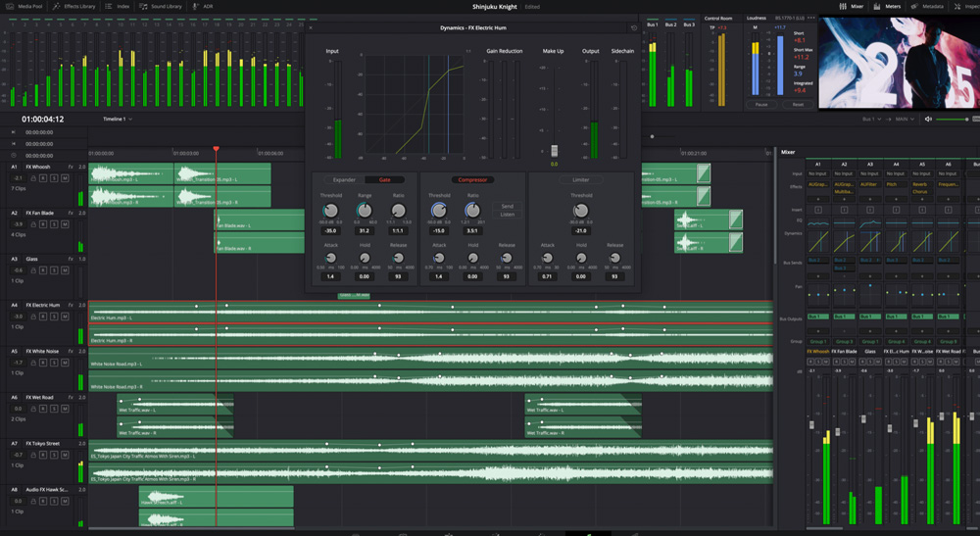Image resolution: width=980 pixels, height=536 pixels.
Task: Open the Bus 1 monitor source dropdown
Action: pos(872,119)
